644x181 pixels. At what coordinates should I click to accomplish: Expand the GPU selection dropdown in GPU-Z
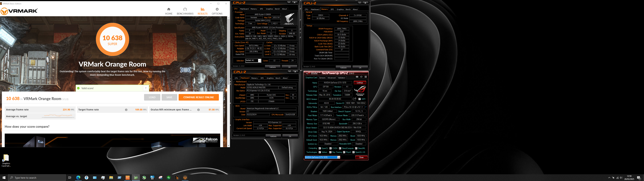(339, 157)
